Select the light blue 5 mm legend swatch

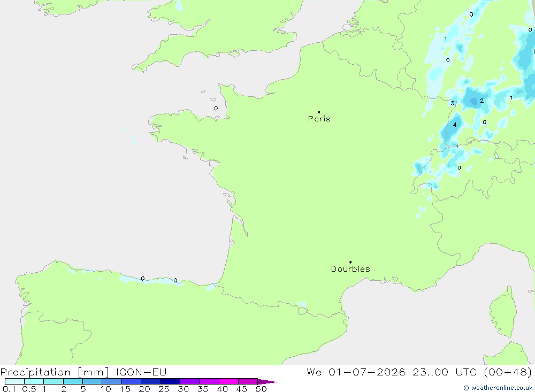pos(92,381)
